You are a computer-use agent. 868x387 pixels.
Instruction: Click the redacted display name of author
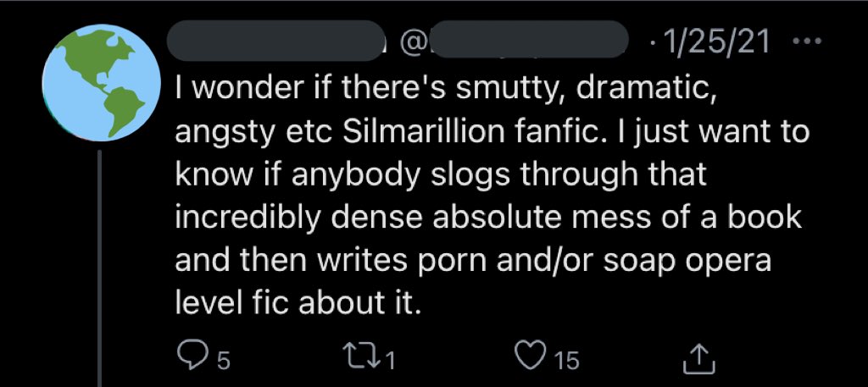(273, 39)
